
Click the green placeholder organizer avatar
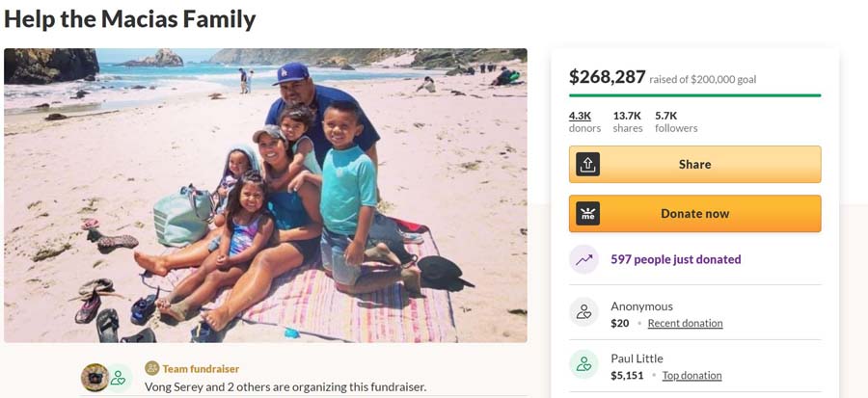click(x=118, y=378)
